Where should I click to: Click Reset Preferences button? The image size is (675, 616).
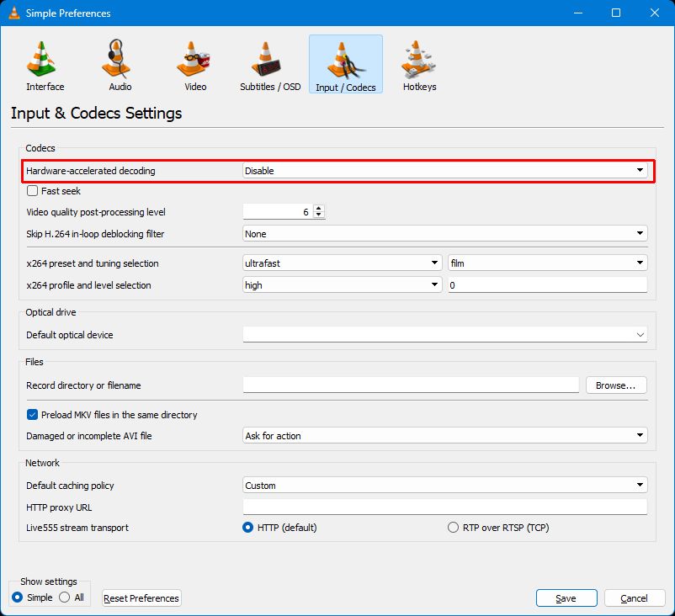[141, 598]
